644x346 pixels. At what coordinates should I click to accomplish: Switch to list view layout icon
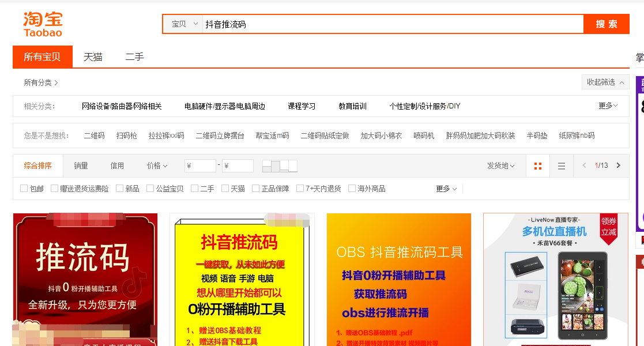[562, 166]
